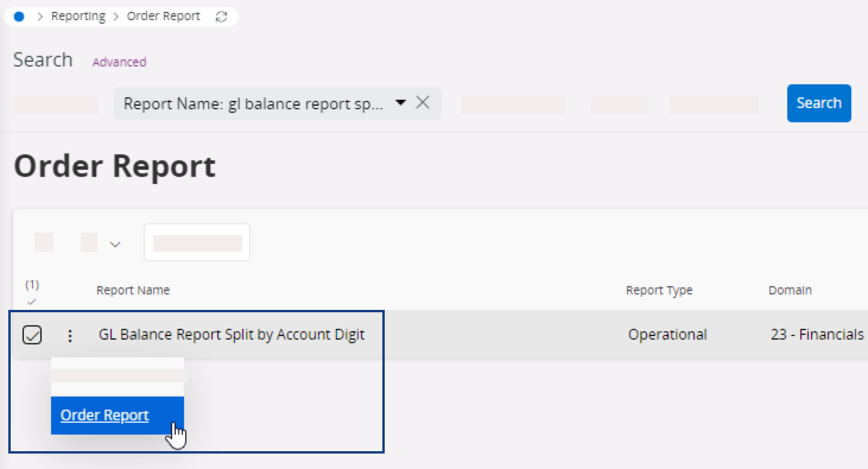Click the Domain column header
This screenshot has height=469, width=868.
point(790,290)
